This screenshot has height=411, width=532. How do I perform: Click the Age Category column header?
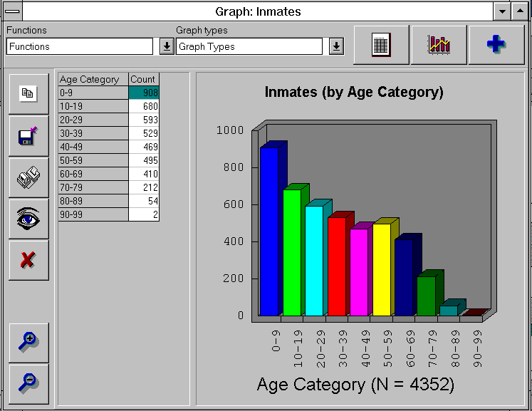point(93,79)
